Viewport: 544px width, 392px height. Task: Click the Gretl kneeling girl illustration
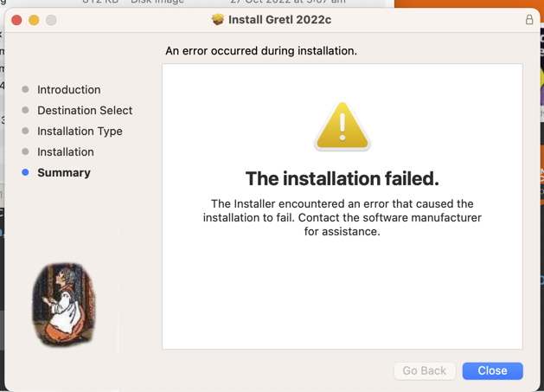click(64, 305)
